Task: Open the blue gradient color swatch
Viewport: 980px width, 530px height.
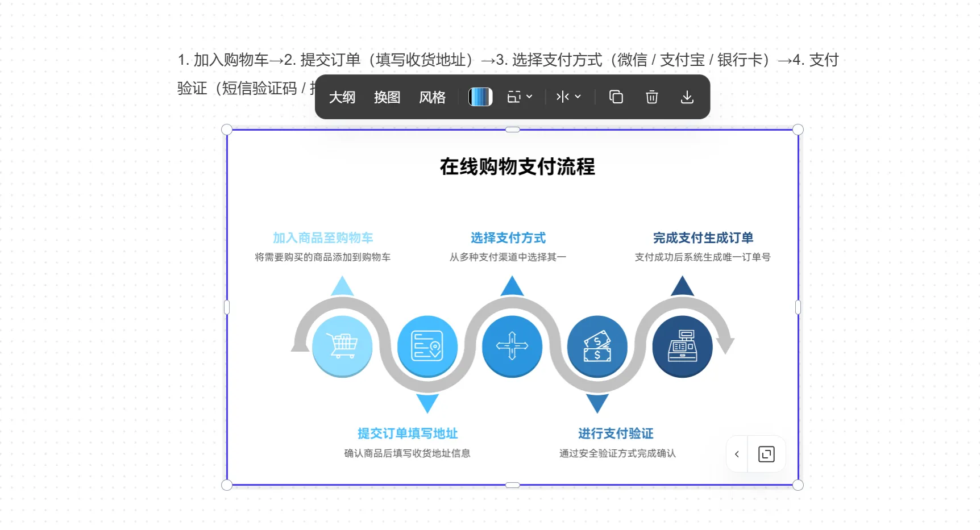Action: point(480,97)
